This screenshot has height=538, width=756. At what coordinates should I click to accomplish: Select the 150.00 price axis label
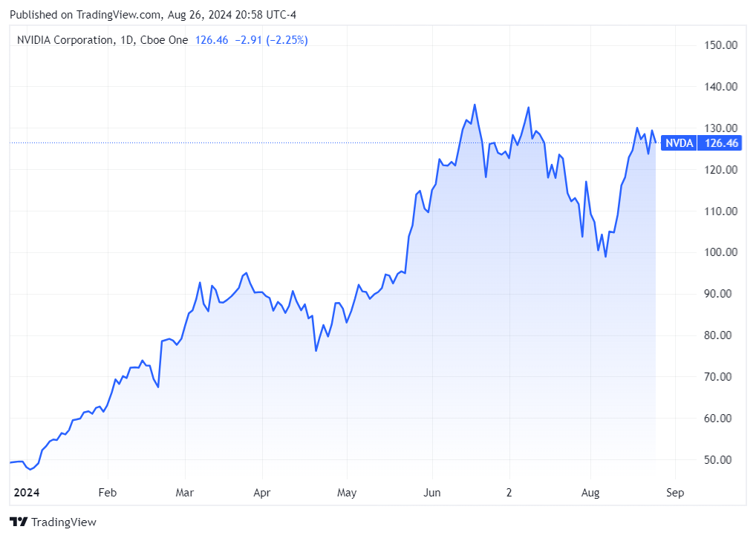(x=720, y=45)
